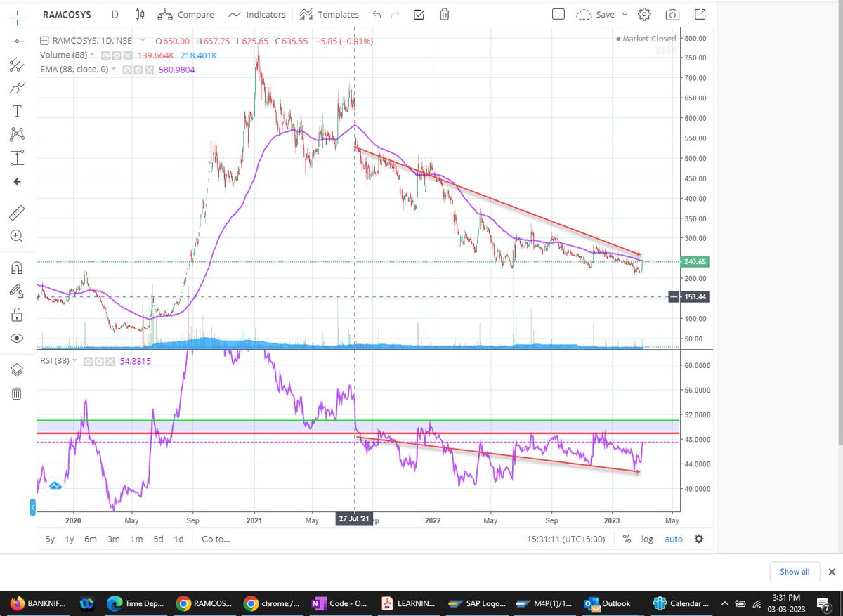Hide the Volume indicator using its eye icon
This screenshot has width=843, height=616.
click(x=105, y=55)
